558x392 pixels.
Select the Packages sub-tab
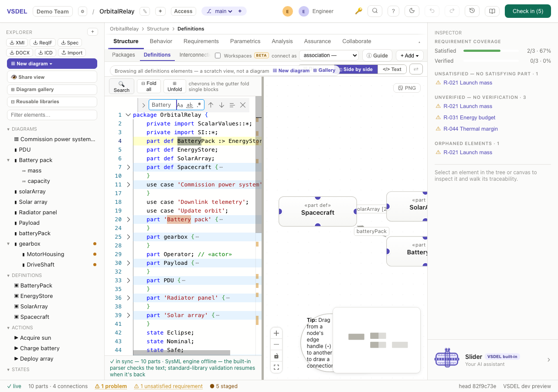coord(123,55)
